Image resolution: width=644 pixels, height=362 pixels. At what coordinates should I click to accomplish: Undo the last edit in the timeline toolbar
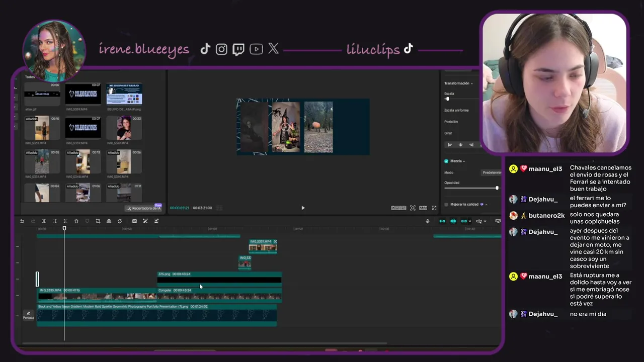click(x=22, y=221)
